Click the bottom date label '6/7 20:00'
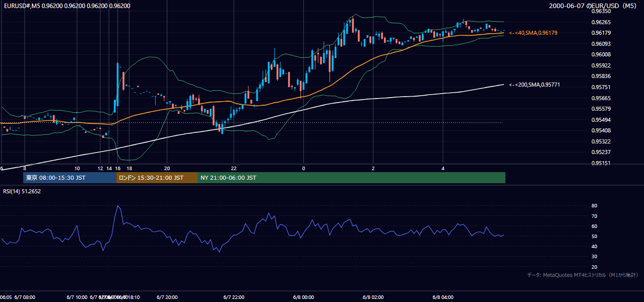The width and height of the screenshot is (644, 302). (x=167, y=297)
